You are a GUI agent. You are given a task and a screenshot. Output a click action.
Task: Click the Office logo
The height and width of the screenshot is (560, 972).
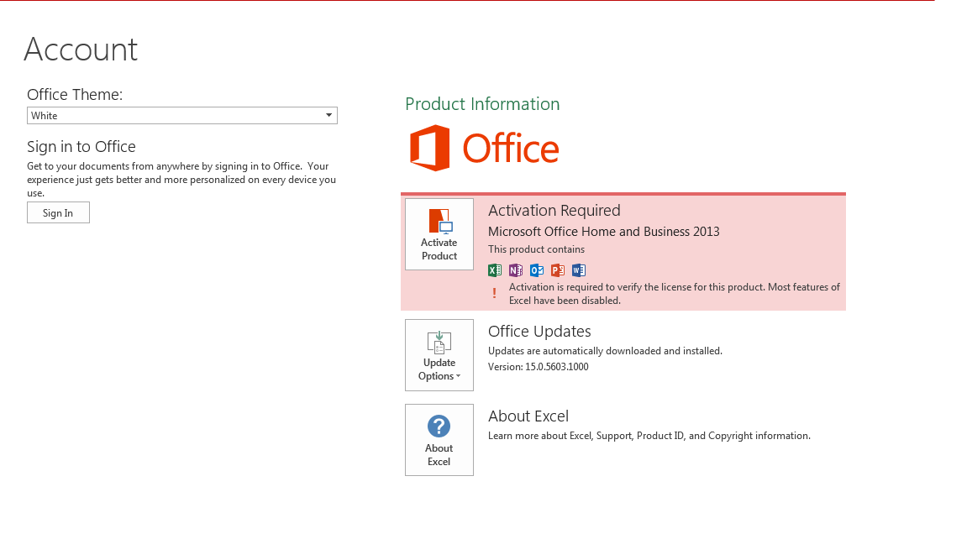(x=484, y=148)
